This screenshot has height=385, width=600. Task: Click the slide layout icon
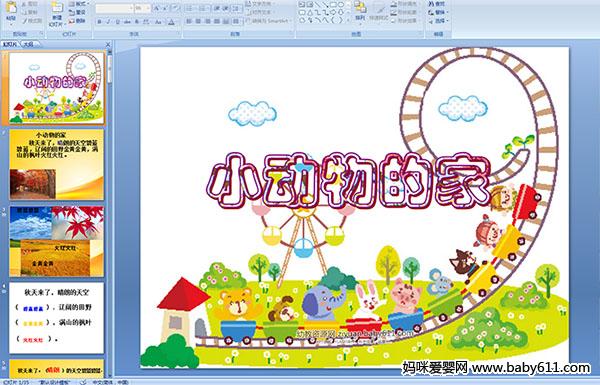click(77, 4)
